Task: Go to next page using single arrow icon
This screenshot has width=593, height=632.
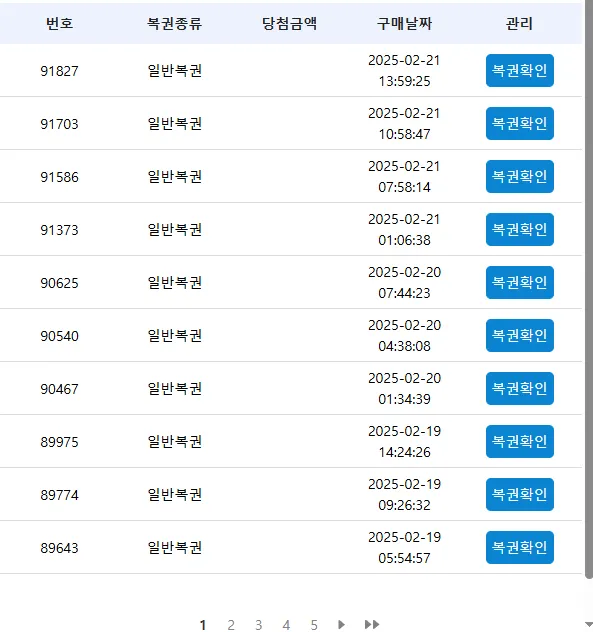Action: pos(341,624)
